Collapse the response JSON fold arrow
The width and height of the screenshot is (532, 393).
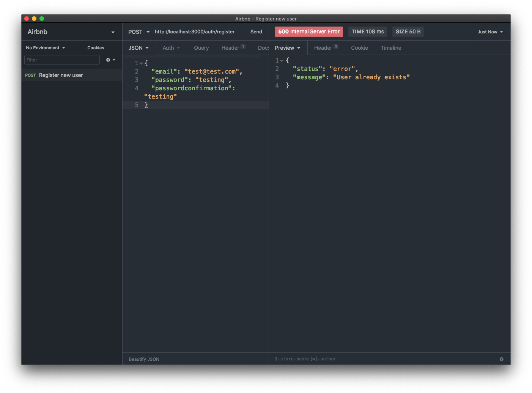282,61
